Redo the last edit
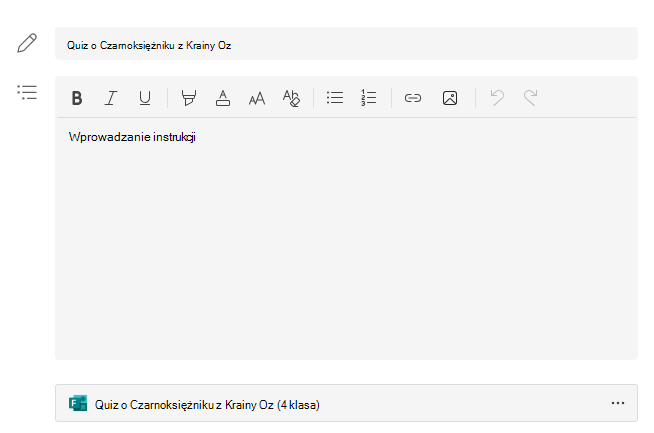 tap(530, 98)
